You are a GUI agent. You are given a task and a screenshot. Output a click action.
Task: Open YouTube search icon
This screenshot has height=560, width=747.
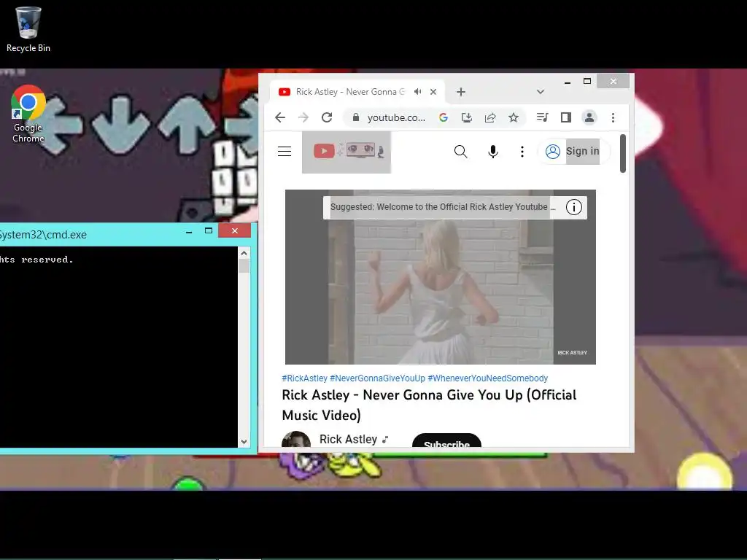[x=461, y=152]
